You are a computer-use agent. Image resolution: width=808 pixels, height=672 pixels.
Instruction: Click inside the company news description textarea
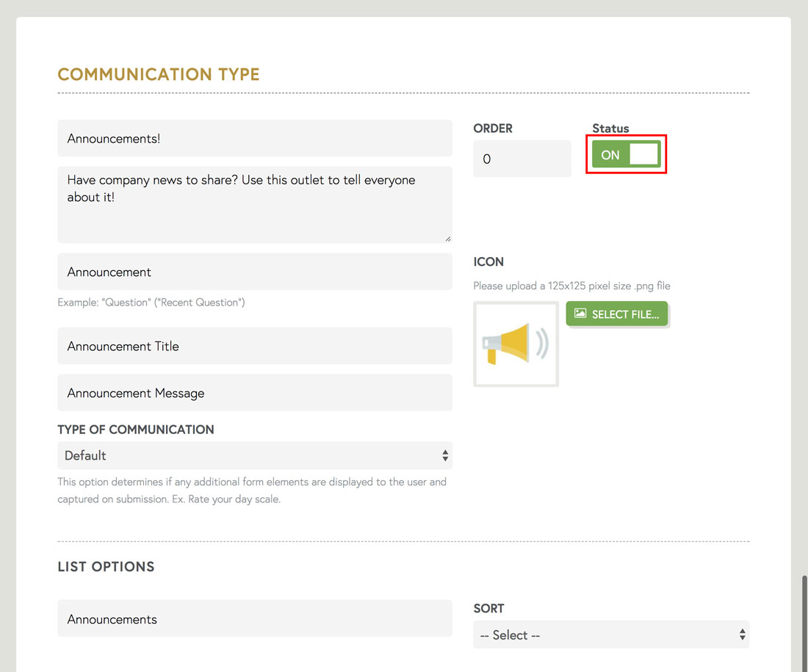pyautogui.click(x=255, y=204)
